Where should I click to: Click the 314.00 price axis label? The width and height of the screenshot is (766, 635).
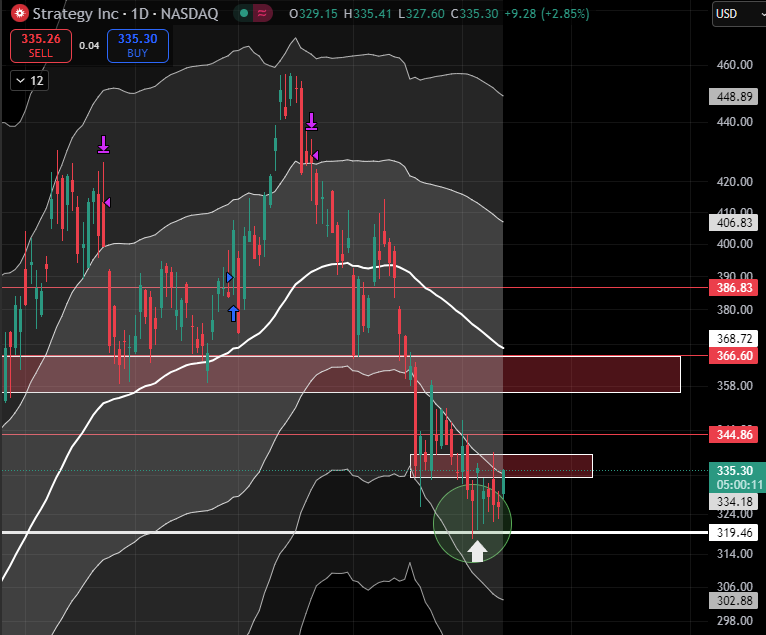pyautogui.click(x=734, y=553)
